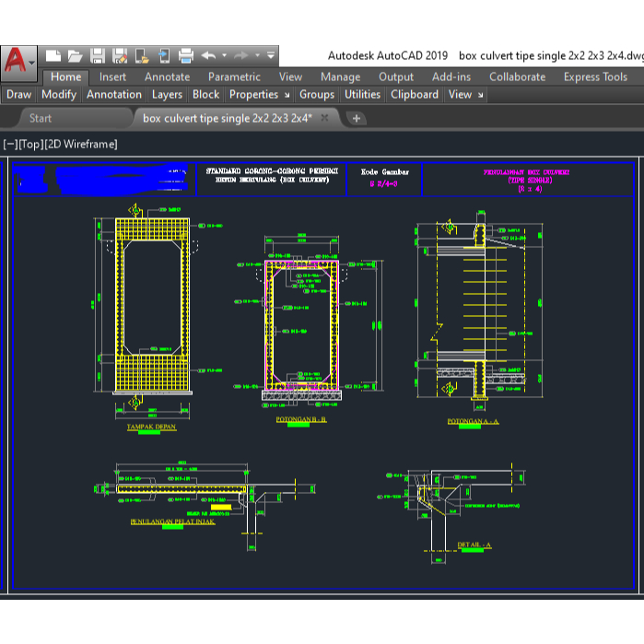Expand the Properties ribbon panel
The width and height of the screenshot is (644, 644).
click(x=253, y=95)
